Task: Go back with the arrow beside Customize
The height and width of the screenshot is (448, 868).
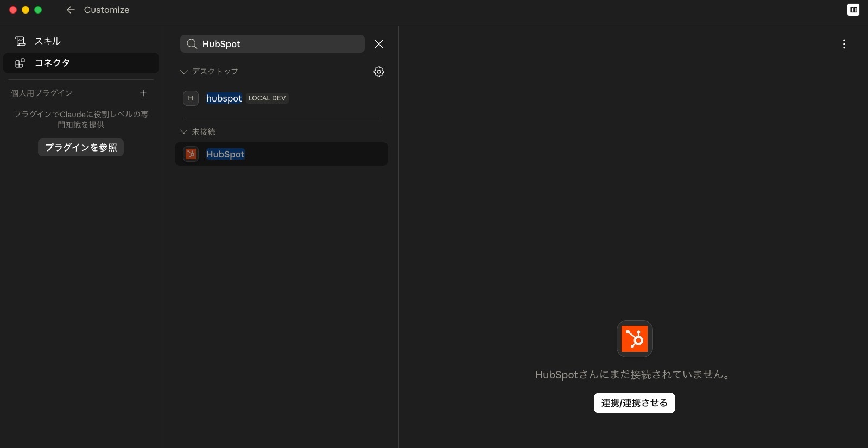Action: [x=71, y=10]
